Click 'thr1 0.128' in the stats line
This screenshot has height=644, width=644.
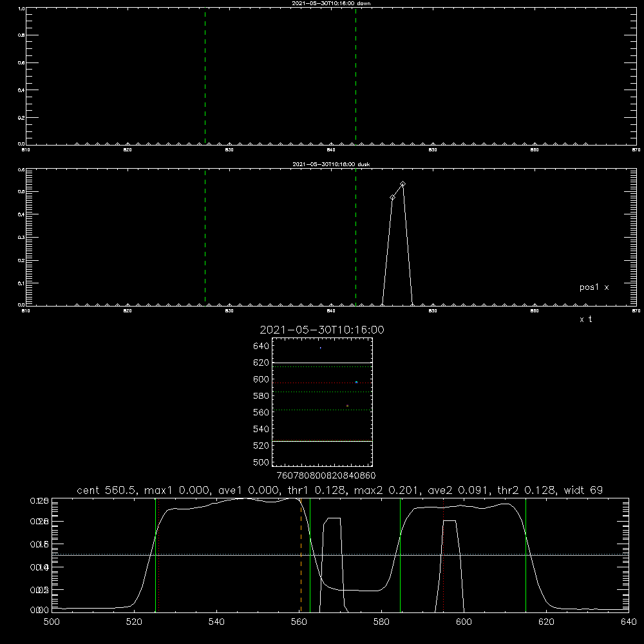[x=315, y=490]
